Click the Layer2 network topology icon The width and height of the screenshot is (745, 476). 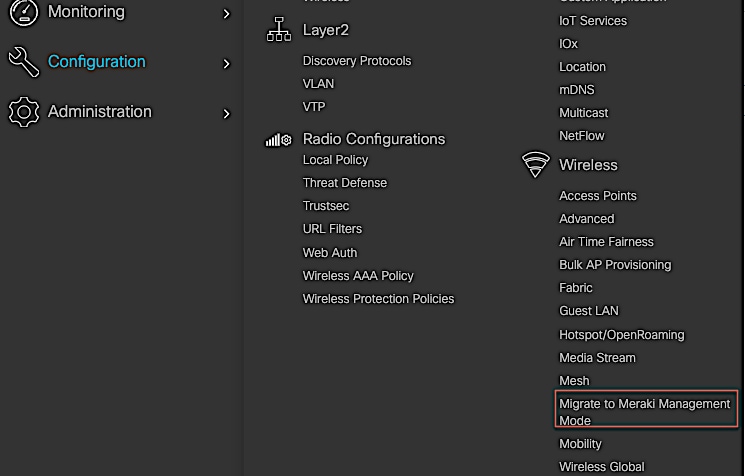click(x=279, y=29)
